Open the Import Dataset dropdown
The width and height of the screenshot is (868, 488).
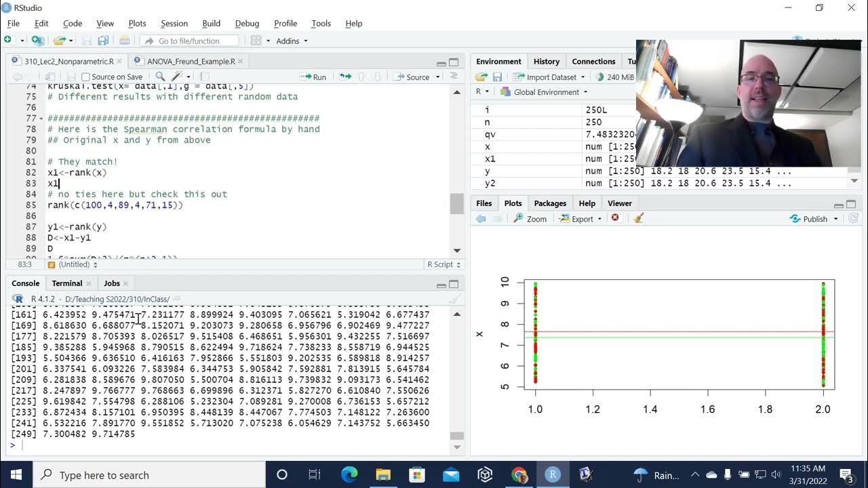(549, 77)
